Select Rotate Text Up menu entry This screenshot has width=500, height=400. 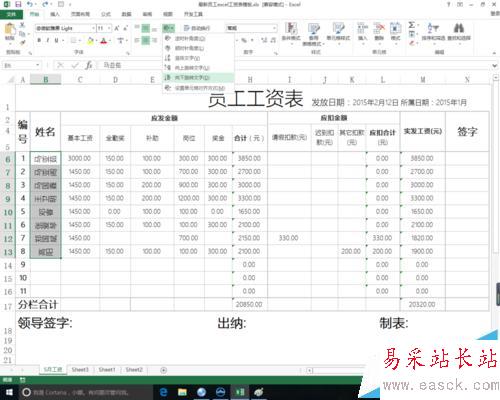pos(198,68)
